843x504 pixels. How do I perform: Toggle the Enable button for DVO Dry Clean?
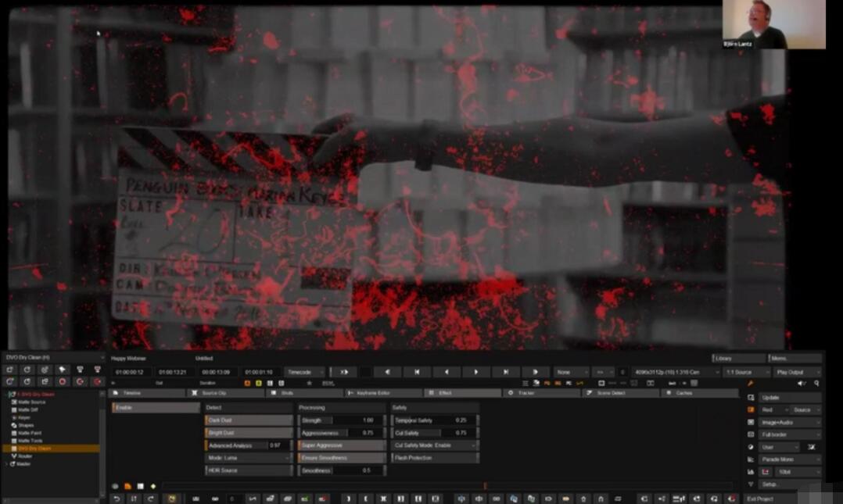point(156,408)
